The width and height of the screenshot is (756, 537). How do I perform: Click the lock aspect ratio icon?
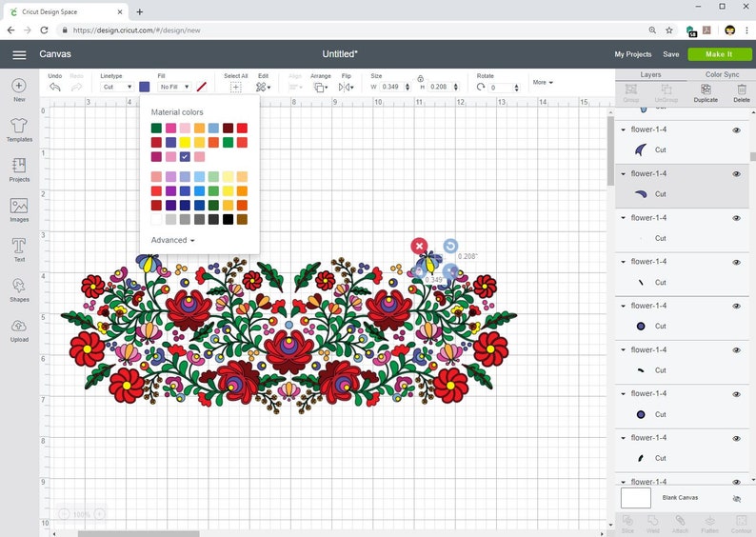(421, 79)
